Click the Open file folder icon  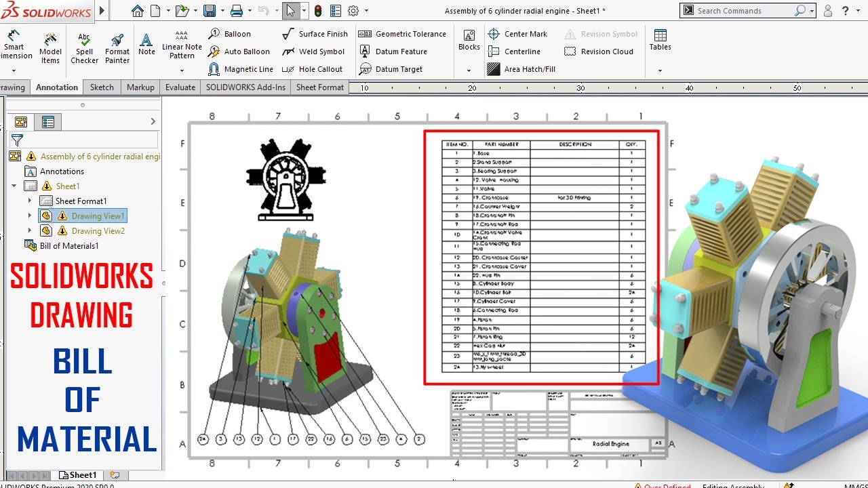pyautogui.click(x=181, y=11)
